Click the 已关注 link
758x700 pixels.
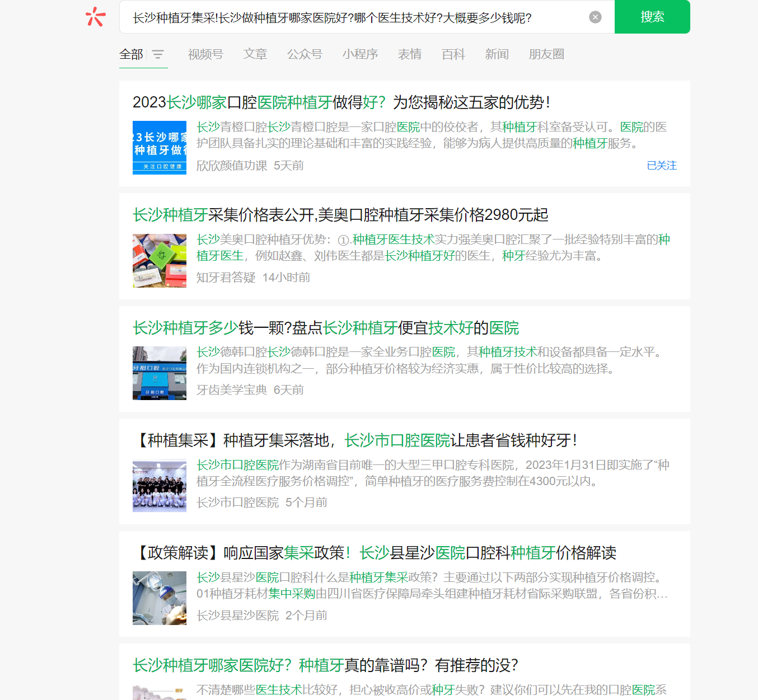pyautogui.click(x=662, y=166)
